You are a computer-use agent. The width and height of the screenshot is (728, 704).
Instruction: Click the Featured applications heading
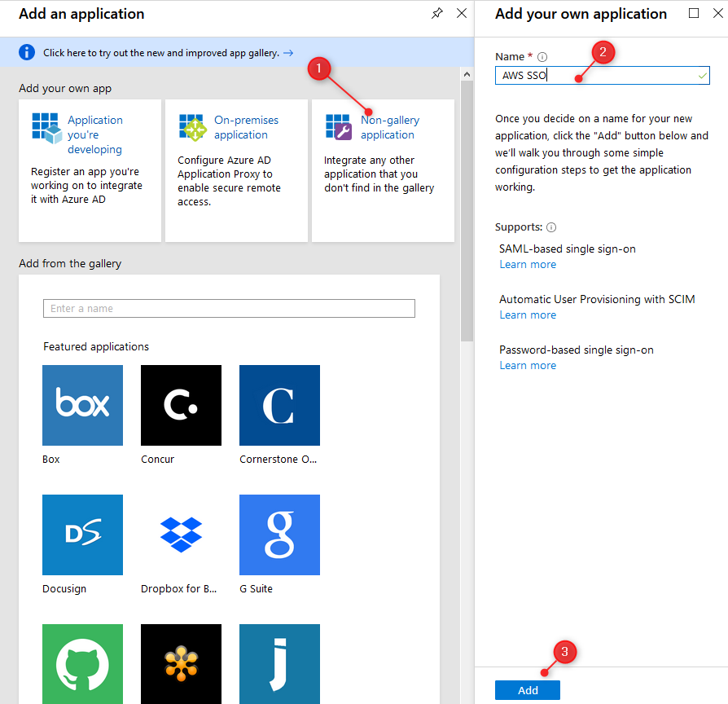click(96, 346)
